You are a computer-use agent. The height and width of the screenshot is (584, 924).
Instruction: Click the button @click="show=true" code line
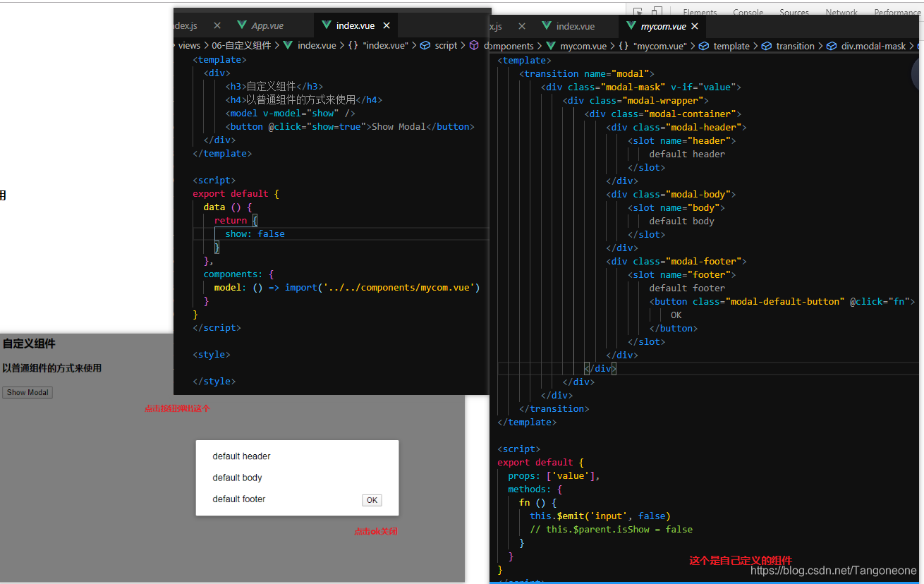click(x=350, y=126)
